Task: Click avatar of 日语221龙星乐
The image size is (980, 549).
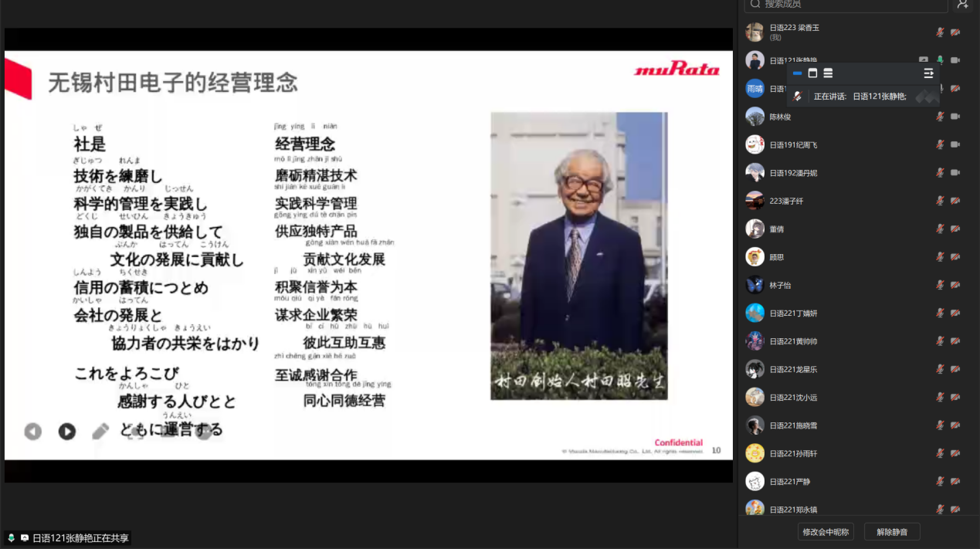Action: tap(754, 369)
